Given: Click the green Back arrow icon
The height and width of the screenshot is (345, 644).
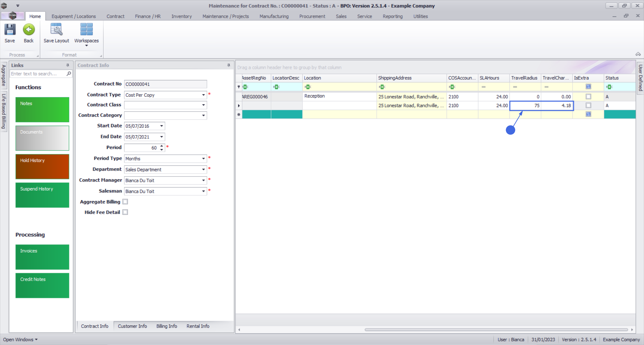Looking at the screenshot, I should [x=29, y=30].
